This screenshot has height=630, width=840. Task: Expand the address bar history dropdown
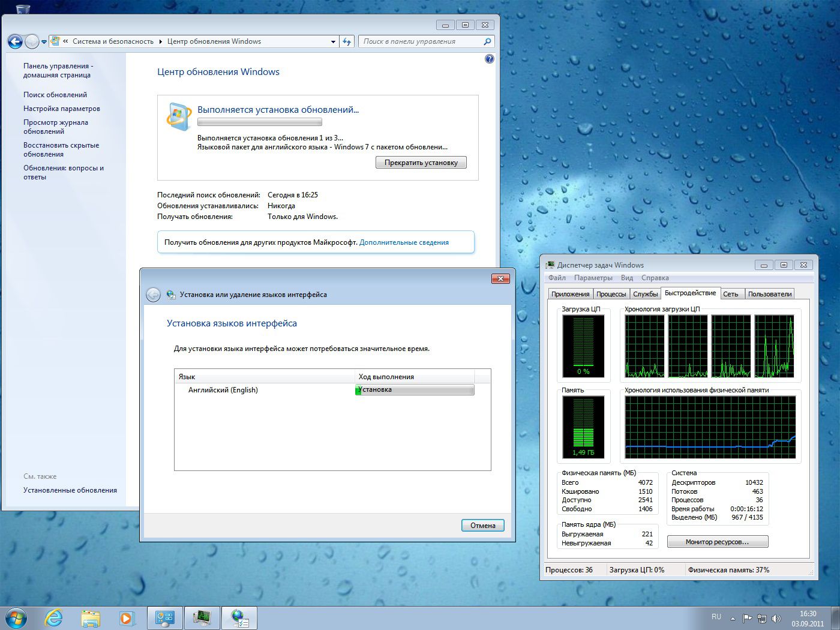(x=333, y=41)
